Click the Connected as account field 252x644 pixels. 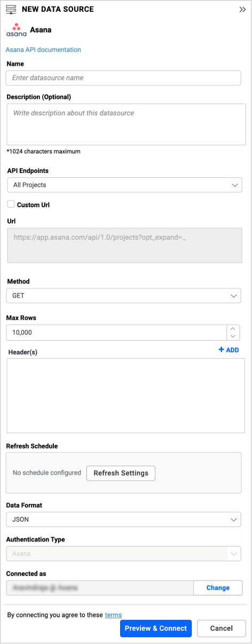tap(99, 588)
